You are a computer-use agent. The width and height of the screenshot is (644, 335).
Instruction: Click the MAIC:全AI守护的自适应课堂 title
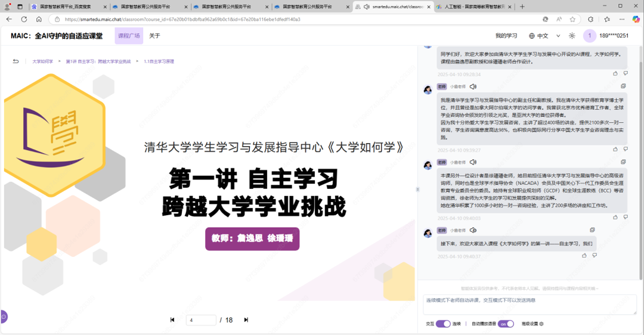tap(57, 36)
